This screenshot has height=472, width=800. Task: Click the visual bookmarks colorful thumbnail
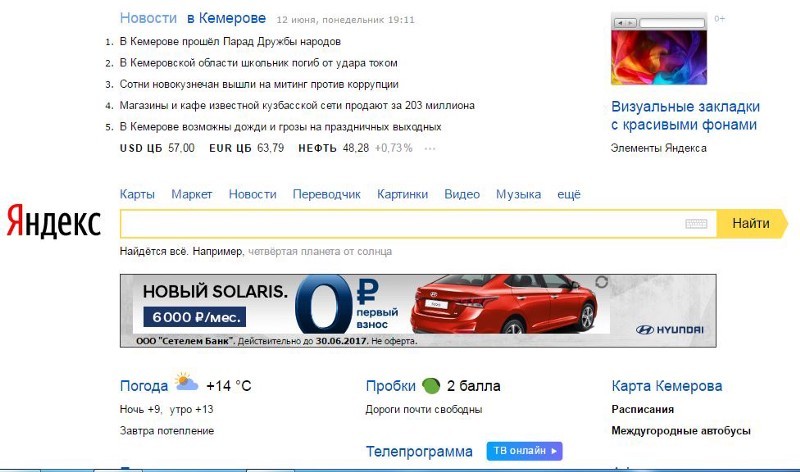[x=658, y=50]
